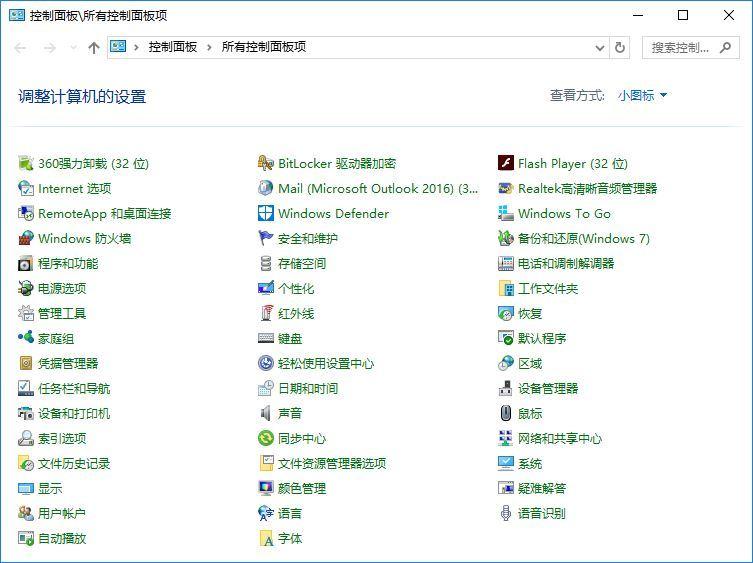The width and height of the screenshot is (753, 563).
Task: Open the 鼠标 mouse icon
Action: [x=506, y=413]
